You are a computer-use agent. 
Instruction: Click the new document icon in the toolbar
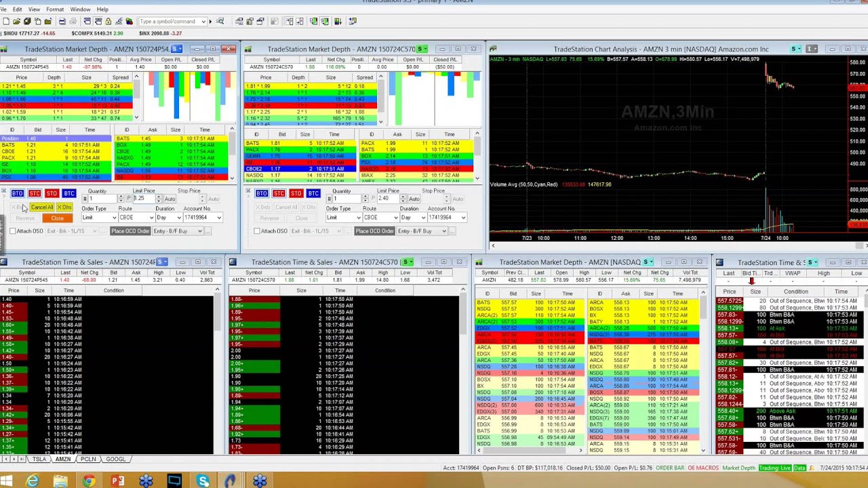pyautogui.click(x=5, y=22)
